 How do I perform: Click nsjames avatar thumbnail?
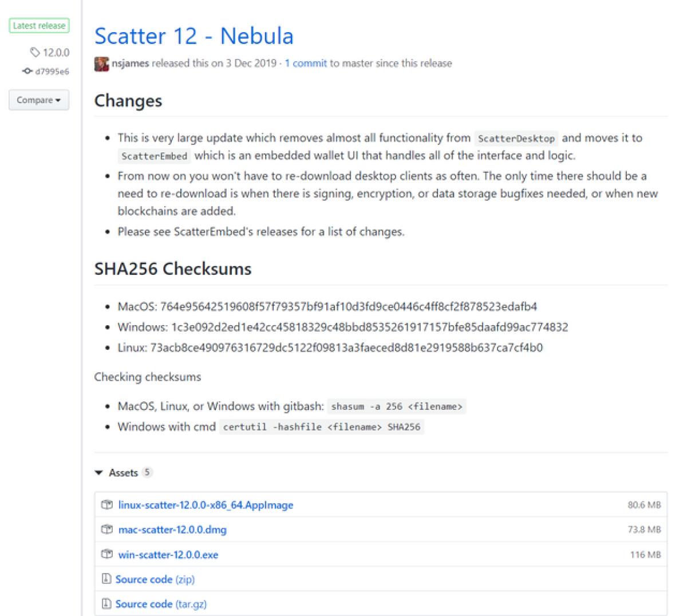pyautogui.click(x=101, y=64)
